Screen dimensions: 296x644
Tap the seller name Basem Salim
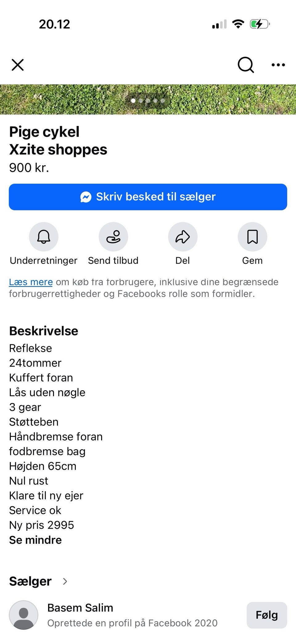(80, 608)
